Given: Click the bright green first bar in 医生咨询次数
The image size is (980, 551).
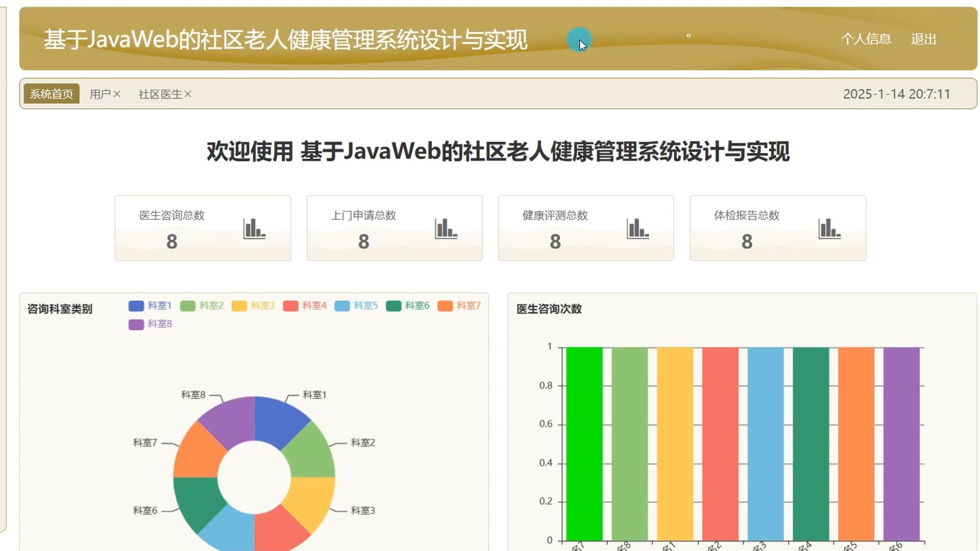Looking at the screenshot, I should [x=584, y=444].
